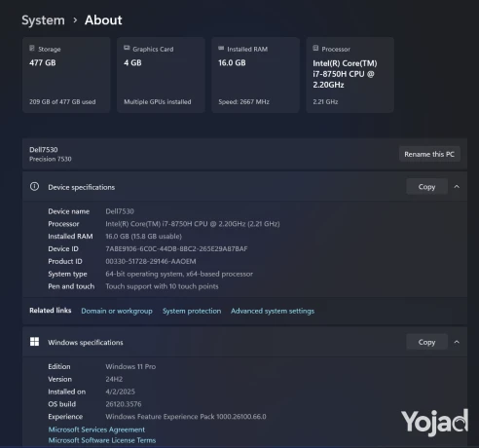
Task: Open the System protection link
Action: [192, 311]
